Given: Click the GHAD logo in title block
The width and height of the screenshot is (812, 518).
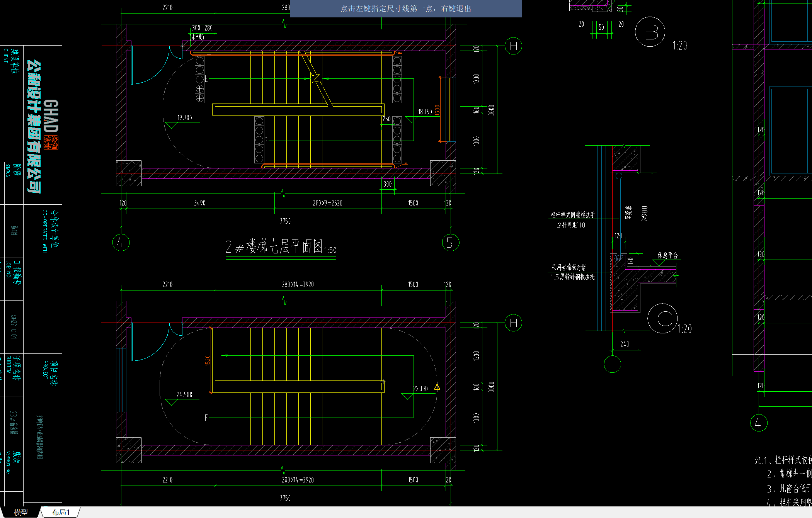Looking at the screenshot, I should tap(51, 116).
